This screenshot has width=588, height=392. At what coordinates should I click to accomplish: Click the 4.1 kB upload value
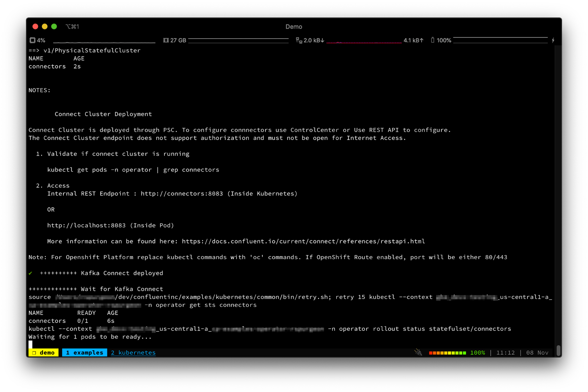(x=413, y=40)
